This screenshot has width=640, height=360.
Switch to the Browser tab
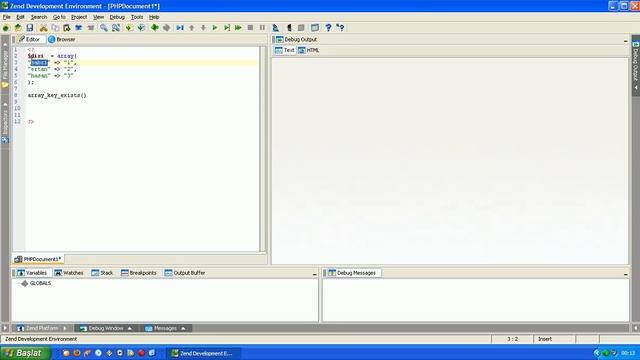coord(62,40)
